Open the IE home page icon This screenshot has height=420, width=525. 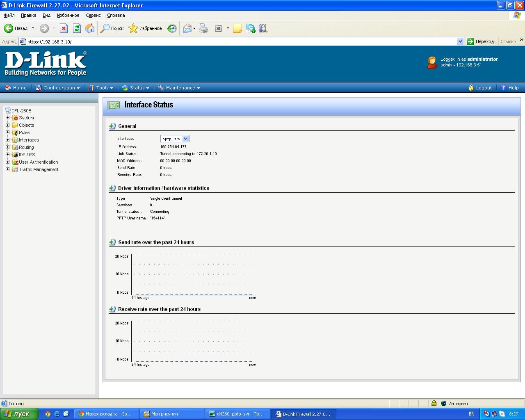(90, 28)
